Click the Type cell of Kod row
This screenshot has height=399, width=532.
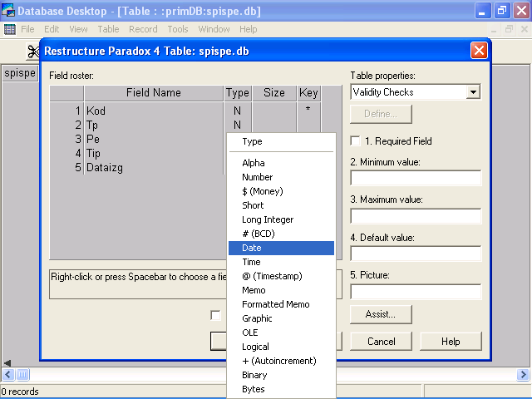238,111
